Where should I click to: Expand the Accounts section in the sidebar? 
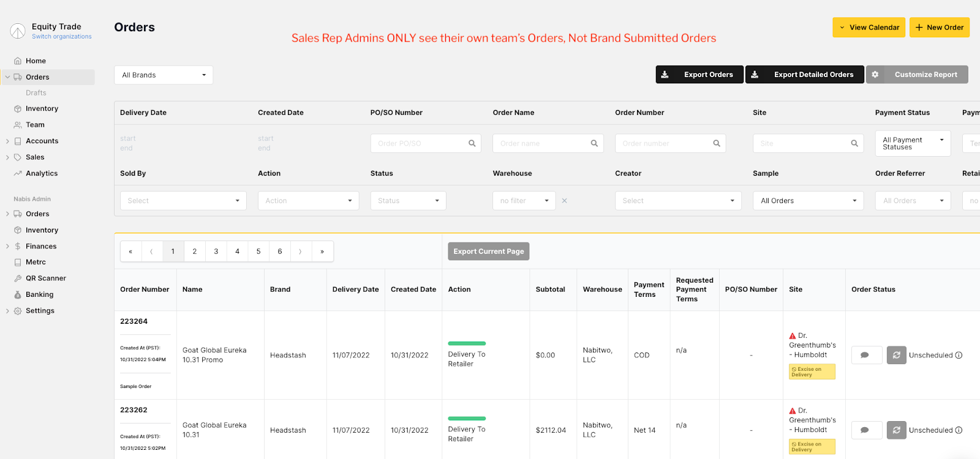[7, 141]
